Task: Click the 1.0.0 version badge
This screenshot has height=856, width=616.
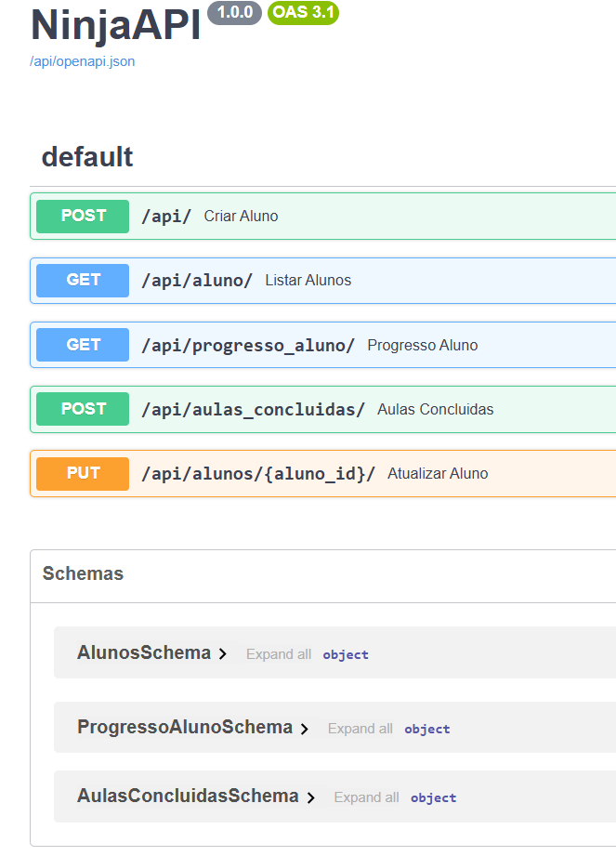Action: [x=235, y=13]
